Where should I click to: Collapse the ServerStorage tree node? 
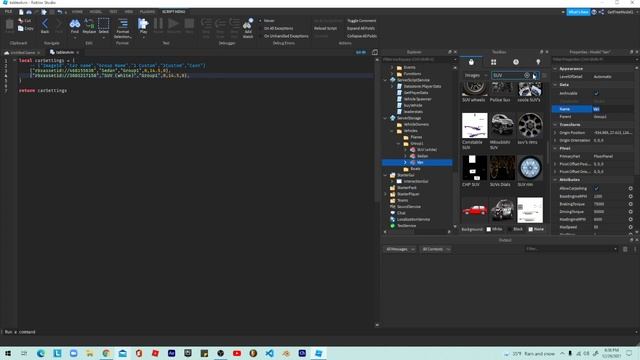[x=385, y=118]
